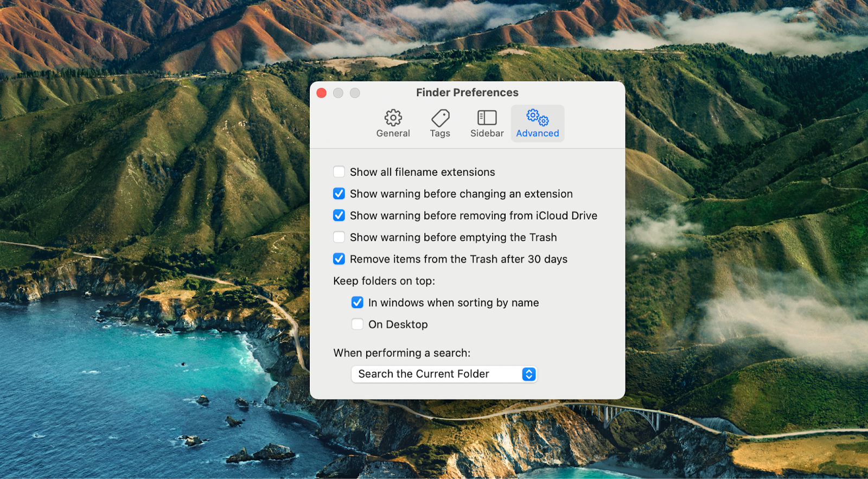This screenshot has height=479, width=868.
Task: Click the 'Keep folders on top:' label
Action: [x=384, y=281]
